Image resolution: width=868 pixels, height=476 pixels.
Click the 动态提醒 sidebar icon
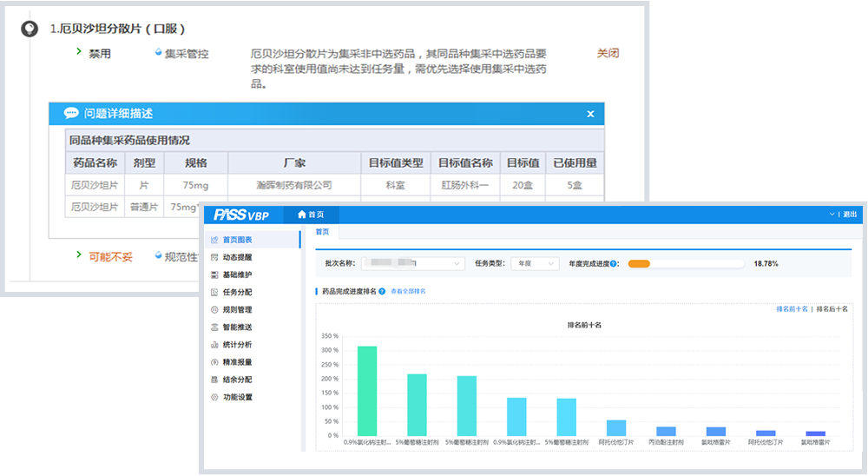tap(214, 257)
